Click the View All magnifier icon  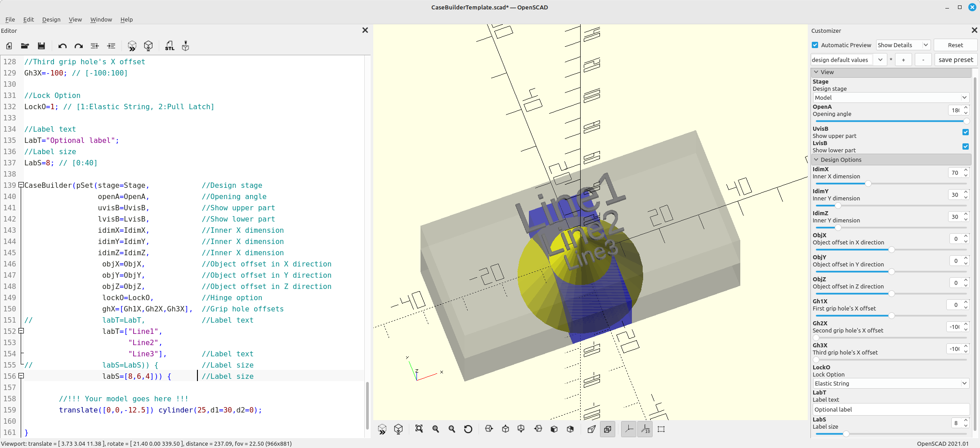pyautogui.click(x=419, y=429)
